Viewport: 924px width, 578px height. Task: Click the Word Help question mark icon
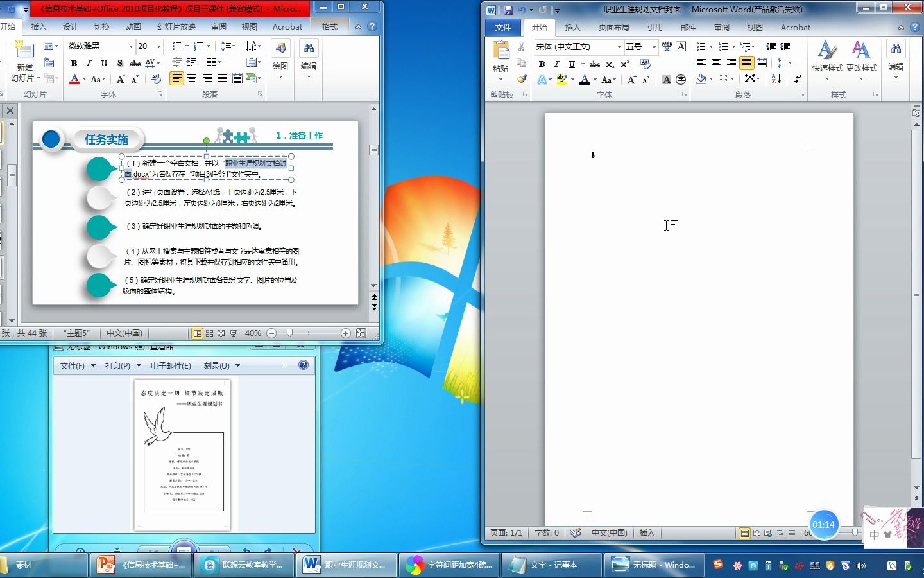(x=915, y=28)
